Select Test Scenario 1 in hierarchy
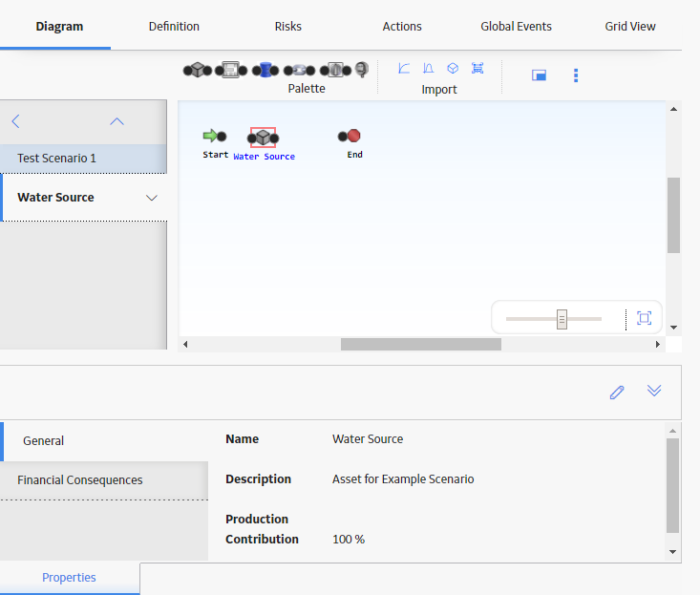700x595 pixels. (83, 159)
